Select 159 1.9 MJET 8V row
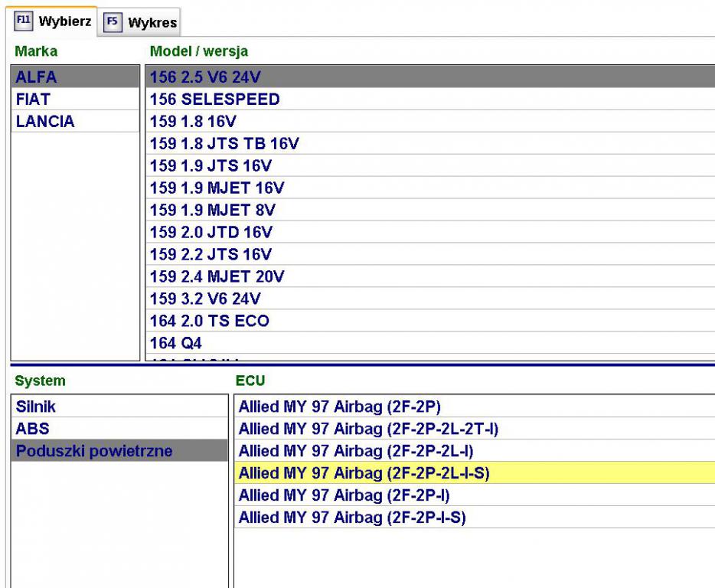Viewport: 715px width, 588px height. tap(430, 210)
